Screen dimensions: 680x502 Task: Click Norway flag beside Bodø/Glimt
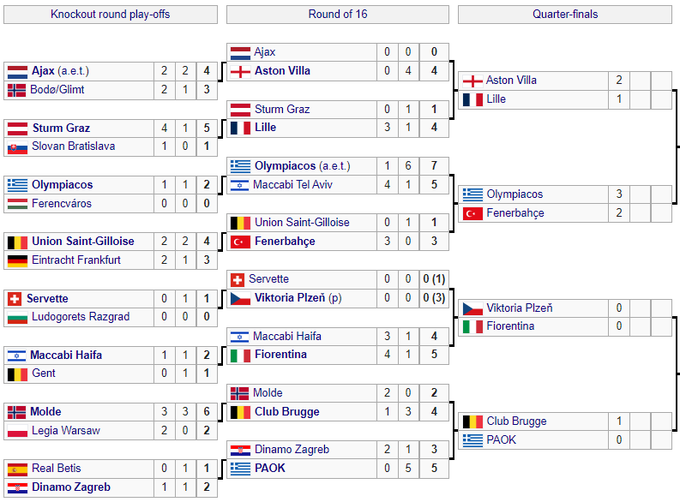pyautogui.click(x=17, y=90)
